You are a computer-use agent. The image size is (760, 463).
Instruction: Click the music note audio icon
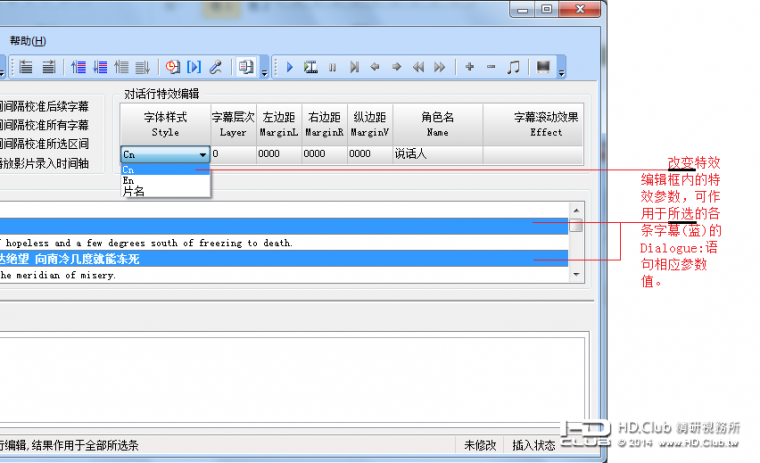point(513,67)
